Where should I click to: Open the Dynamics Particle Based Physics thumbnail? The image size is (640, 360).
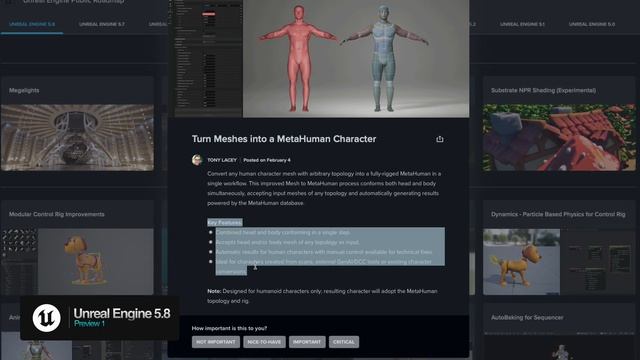tap(559, 261)
